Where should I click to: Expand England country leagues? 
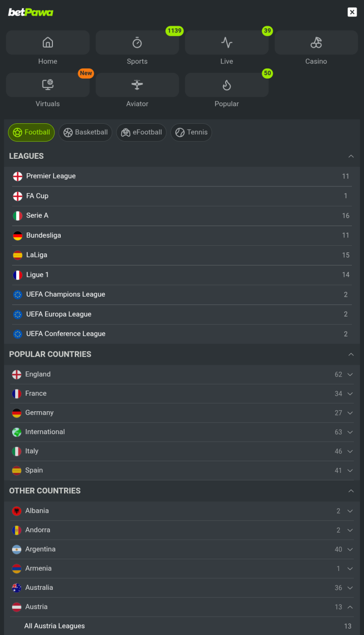coord(350,374)
